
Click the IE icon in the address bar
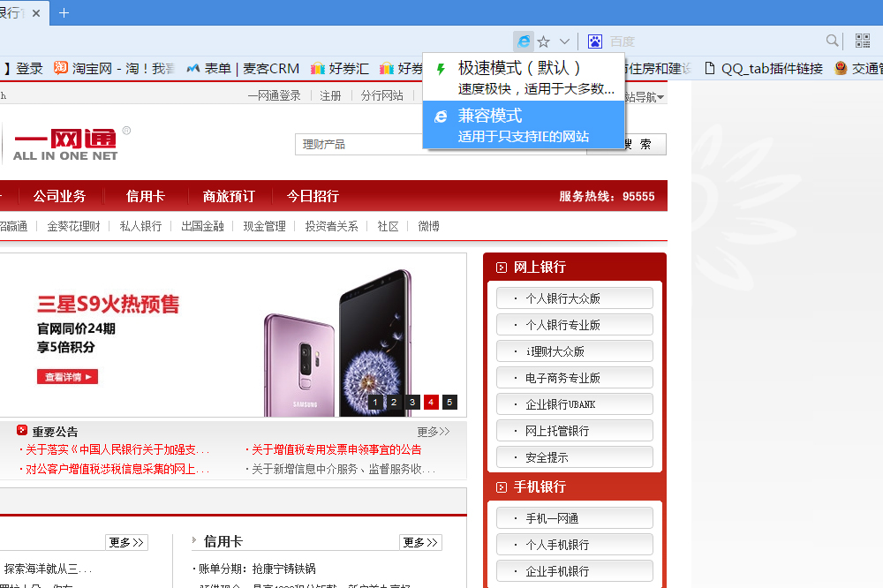[525, 41]
